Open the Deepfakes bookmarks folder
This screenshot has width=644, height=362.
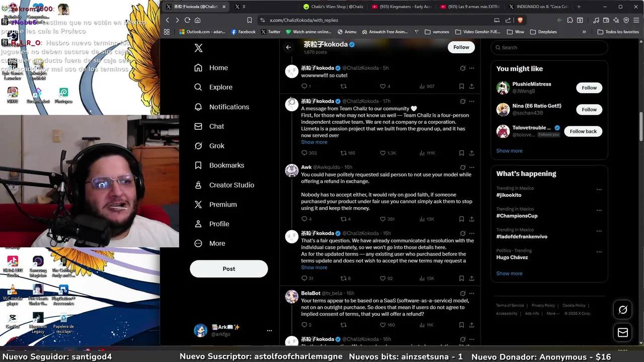[x=543, y=32]
